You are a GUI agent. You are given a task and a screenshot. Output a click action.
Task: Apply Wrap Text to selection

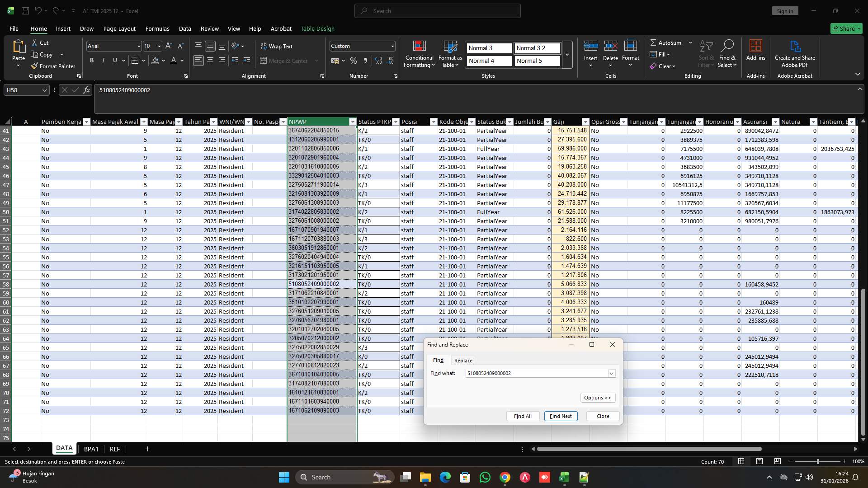pos(277,46)
